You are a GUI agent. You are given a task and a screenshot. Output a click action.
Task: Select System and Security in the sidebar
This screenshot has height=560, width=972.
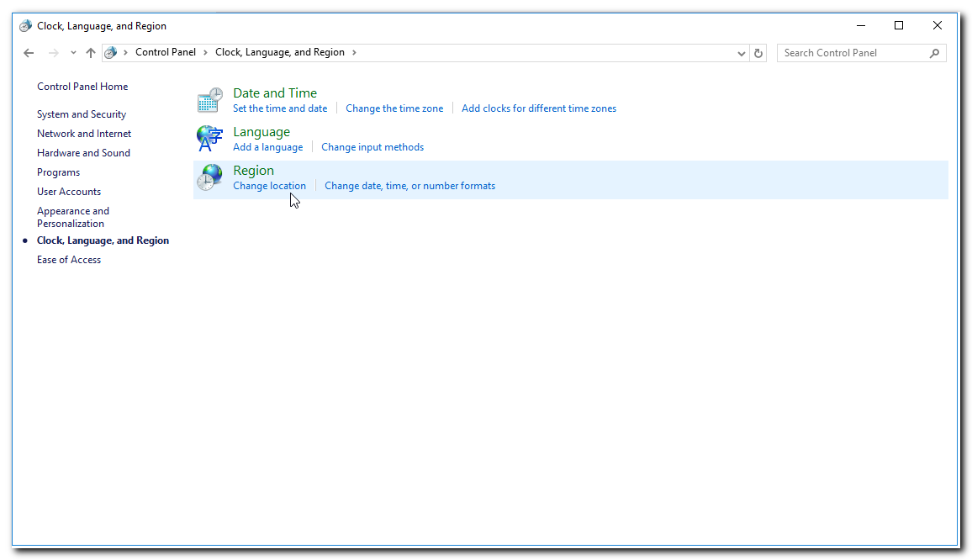(x=82, y=114)
